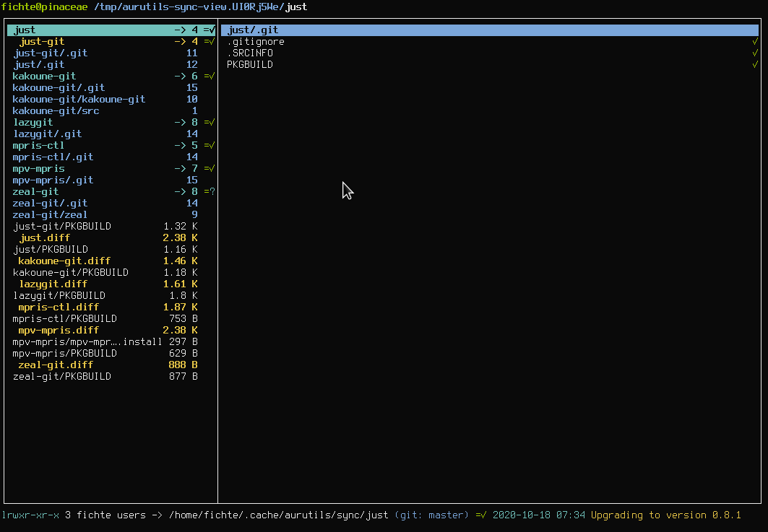768x532 pixels.
Task: Select the 'just/PKGBUILD' file row
Action: coord(111,250)
